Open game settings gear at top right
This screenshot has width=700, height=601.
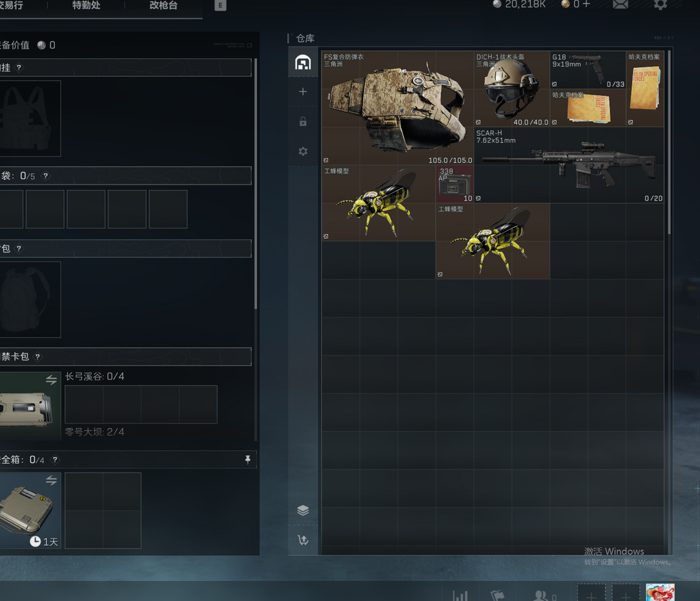[x=660, y=5]
